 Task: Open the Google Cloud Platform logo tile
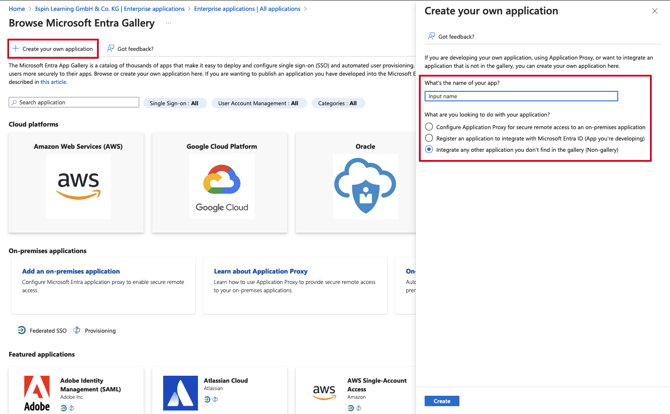pos(222,187)
